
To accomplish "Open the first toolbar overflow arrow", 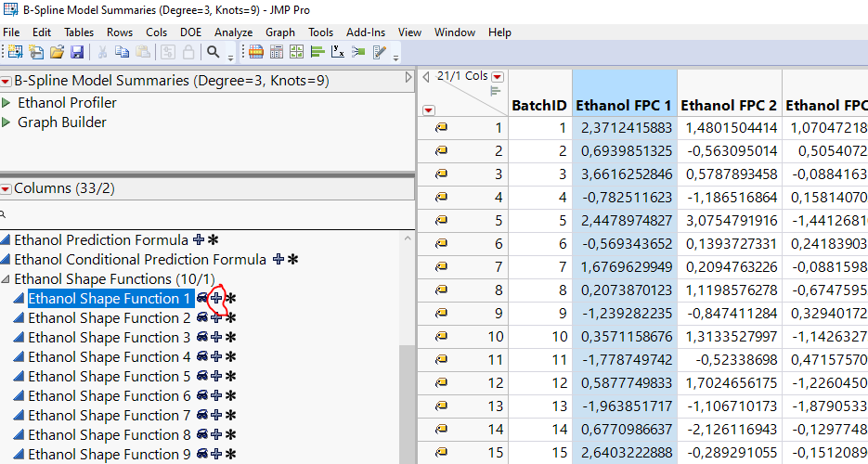I will coord(231,57).
